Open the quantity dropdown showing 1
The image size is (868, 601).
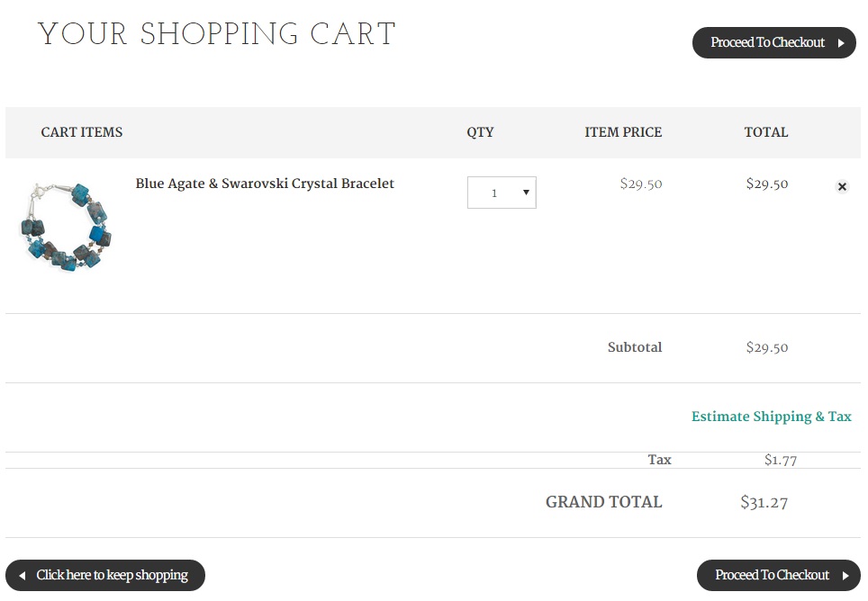tap(501, 193)
